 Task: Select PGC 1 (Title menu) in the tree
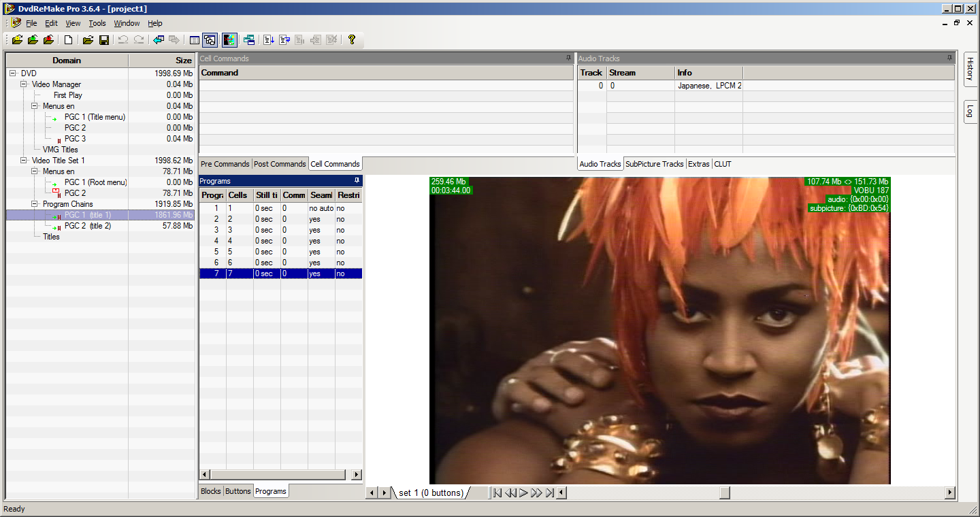pyautogui.click(x=95, y=117)
